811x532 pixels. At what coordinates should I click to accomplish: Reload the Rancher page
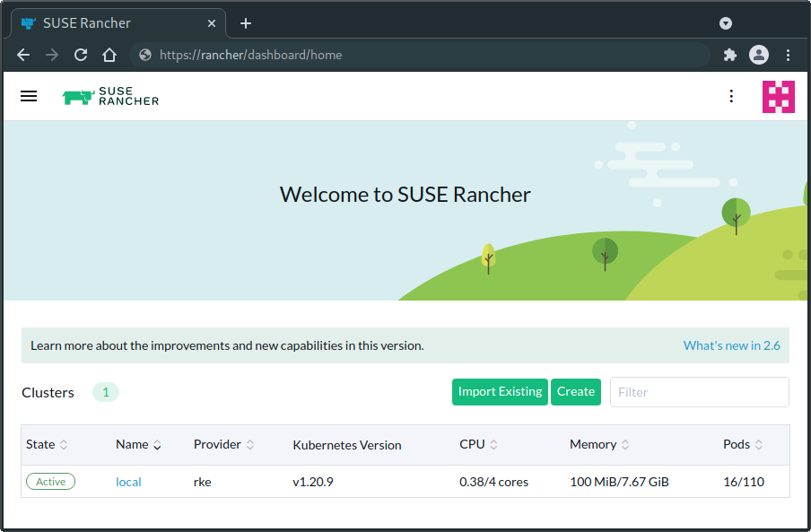[81, 55]
